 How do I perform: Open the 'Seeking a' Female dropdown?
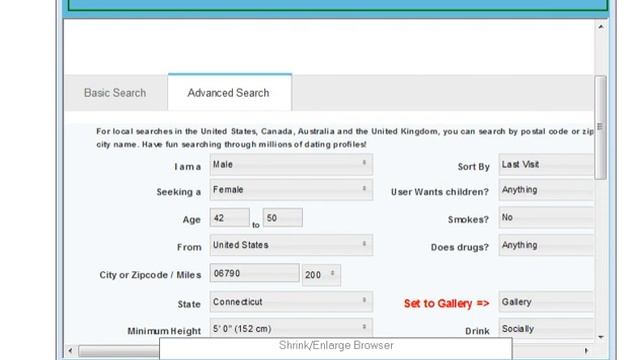[291, 190]
